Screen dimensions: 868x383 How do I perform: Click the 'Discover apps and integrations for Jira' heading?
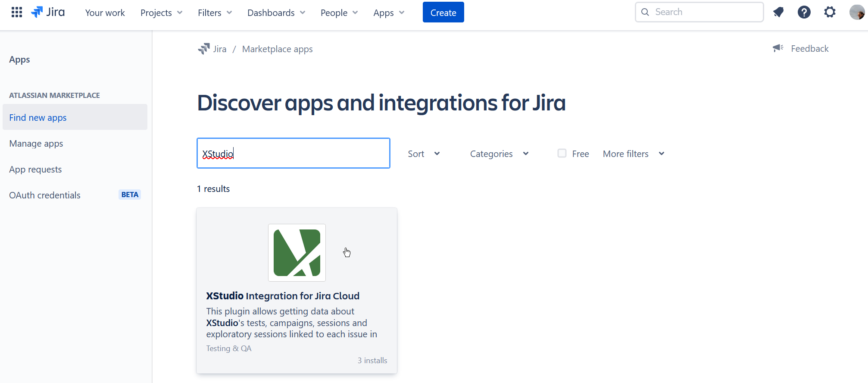click(381, 103)
